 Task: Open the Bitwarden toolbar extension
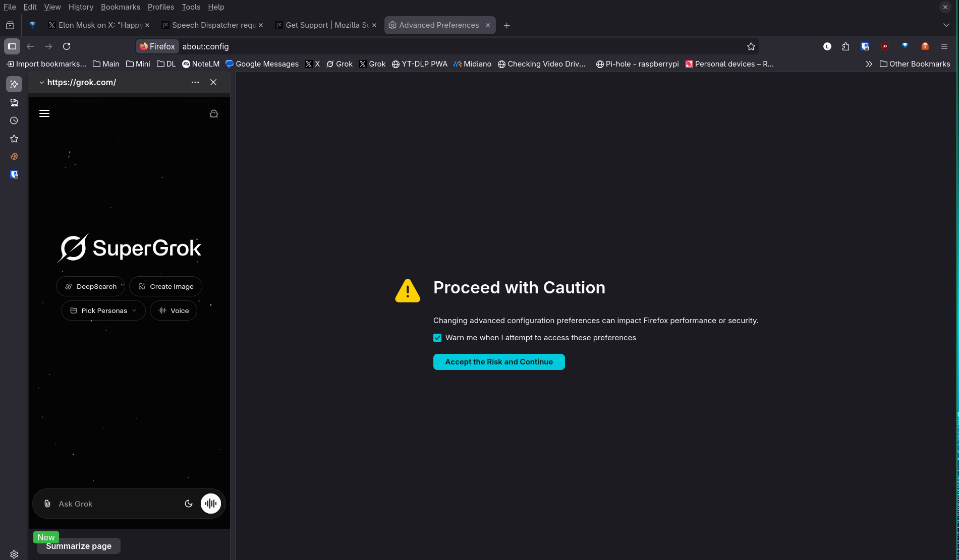(x=865, y=46)
